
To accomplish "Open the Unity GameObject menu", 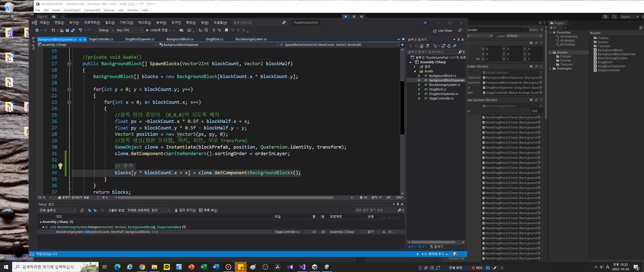I will (x=72, y=10).
